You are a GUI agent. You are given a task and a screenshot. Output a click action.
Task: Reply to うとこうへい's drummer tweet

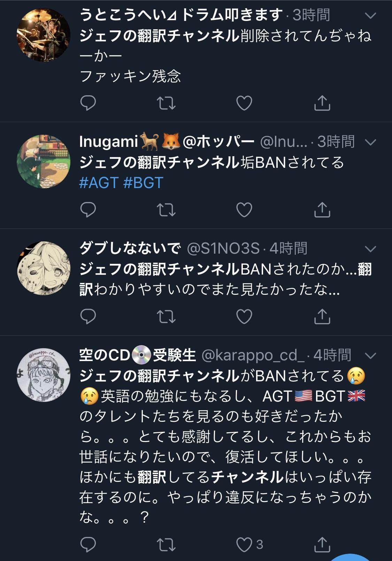[x=88, y=103]
